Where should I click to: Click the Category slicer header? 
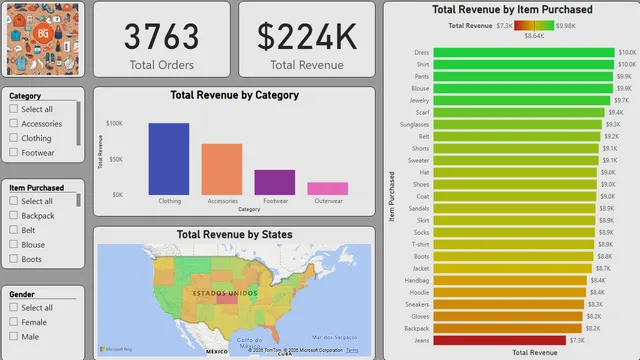[x=25, y=96]
